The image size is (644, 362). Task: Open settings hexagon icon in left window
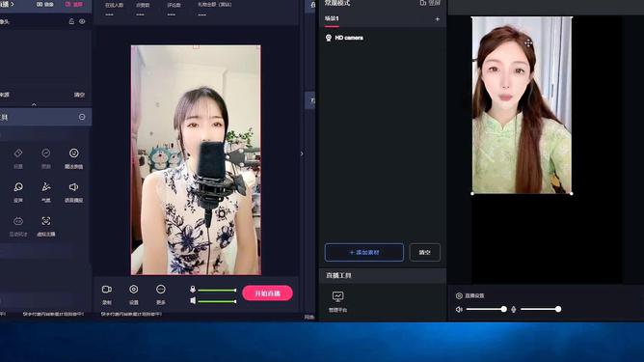pyautogui.click(x=133, y=290)
